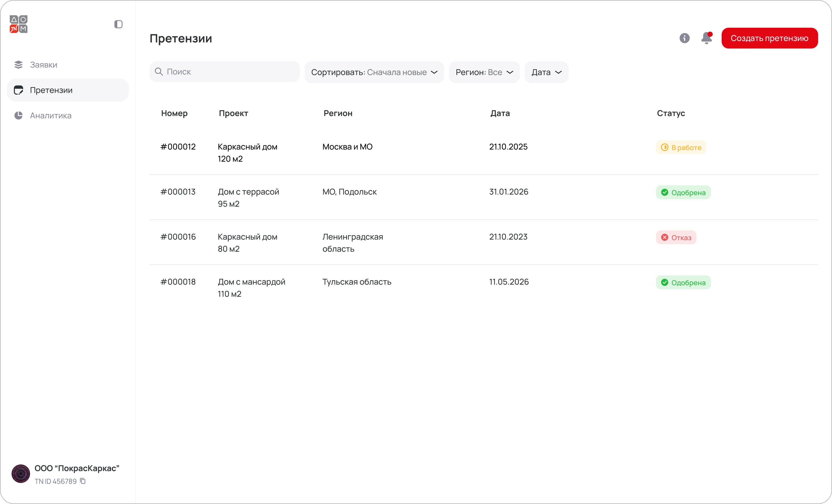The width and height of the screenshot is (832, 504).
Task: Click region Ленинградская область
Action: pyautogui.click(x=353, y=243)
